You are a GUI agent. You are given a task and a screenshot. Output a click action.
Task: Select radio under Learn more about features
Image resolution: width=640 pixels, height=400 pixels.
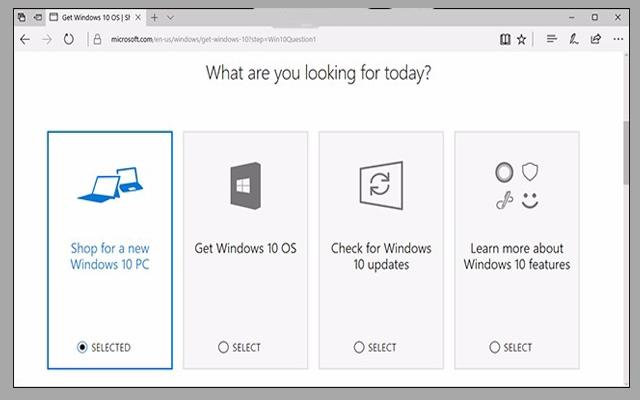(494, 347)
